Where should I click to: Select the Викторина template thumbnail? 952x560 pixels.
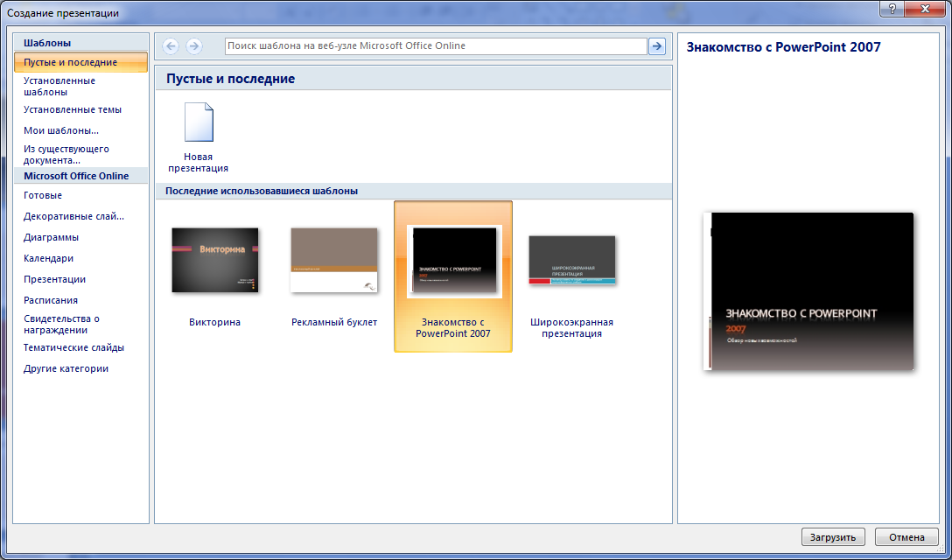215,261
